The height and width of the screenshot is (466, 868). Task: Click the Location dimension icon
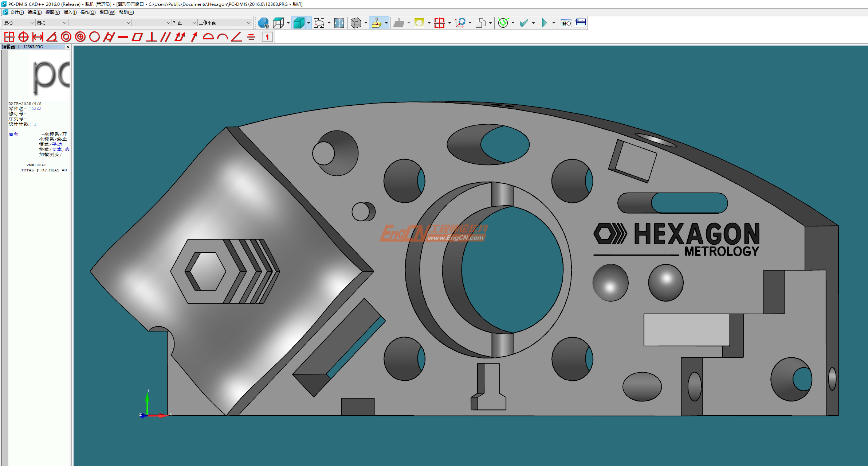pyautogui.click(x=9, y=37)
